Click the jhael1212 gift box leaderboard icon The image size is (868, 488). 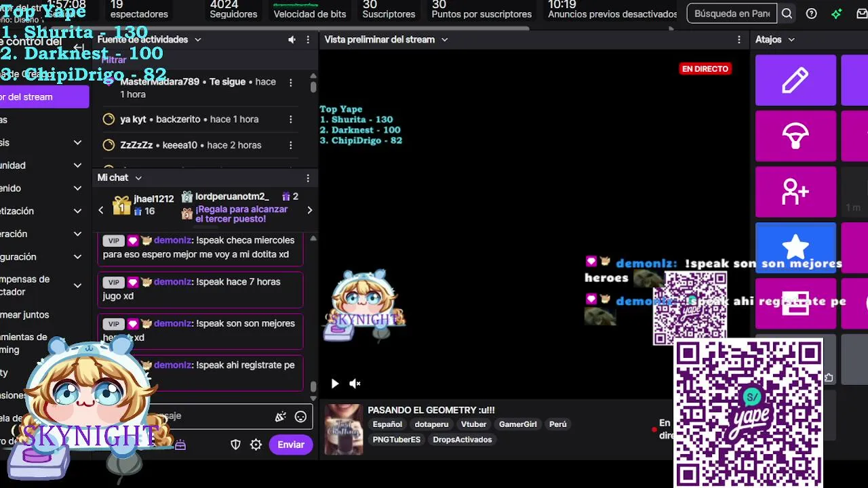point(122,205)
